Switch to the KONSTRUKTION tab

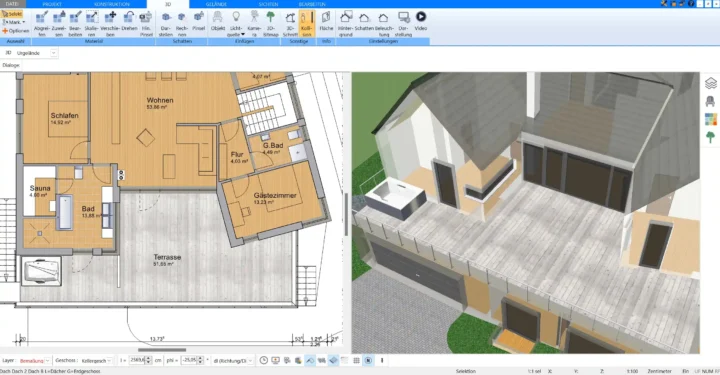click(x=112, y=4)
